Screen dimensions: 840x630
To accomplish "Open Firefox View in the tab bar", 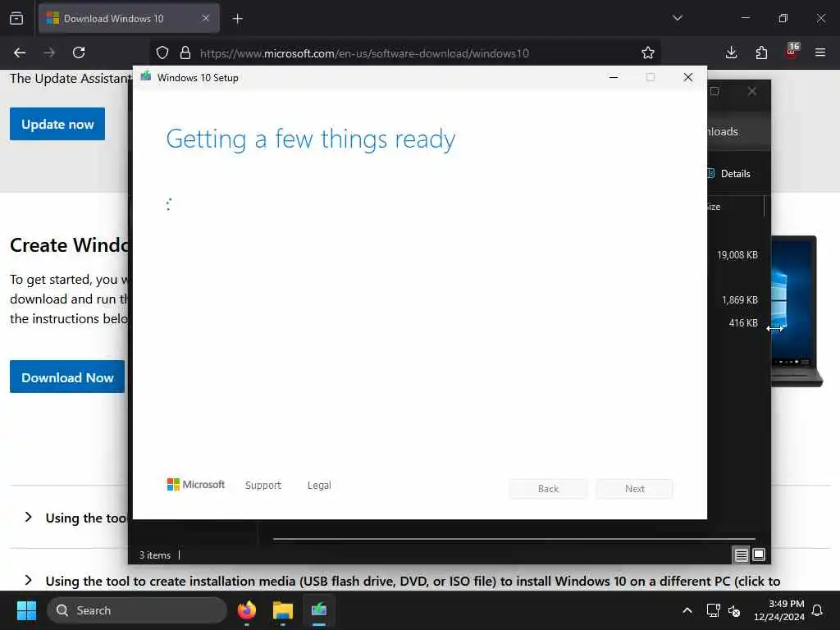I will coord(16,18).
